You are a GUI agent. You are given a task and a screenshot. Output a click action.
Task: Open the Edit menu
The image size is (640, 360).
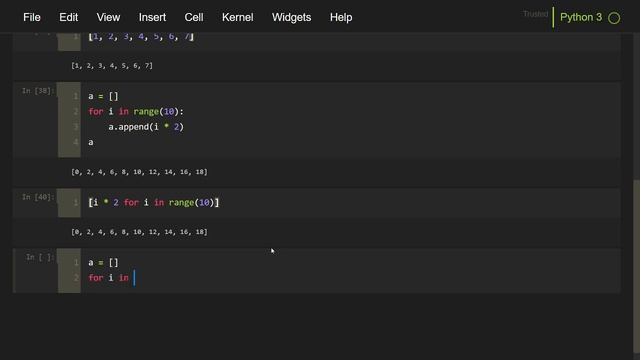point(68,17)
